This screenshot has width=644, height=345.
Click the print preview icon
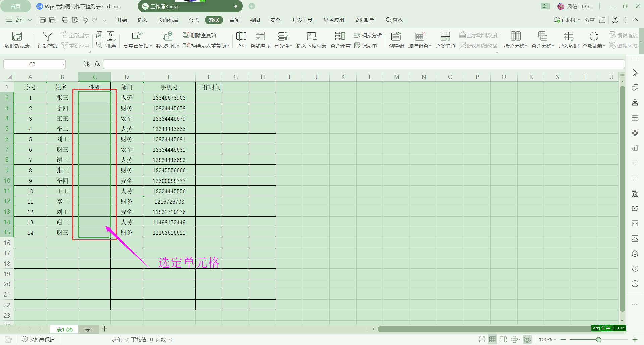tap(75, 20)
